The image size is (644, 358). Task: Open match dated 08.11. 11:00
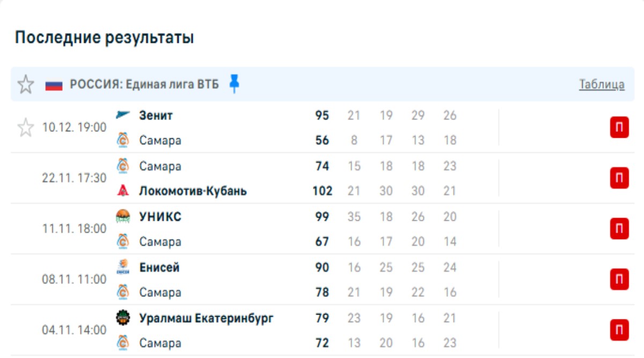tap(74, 280)
